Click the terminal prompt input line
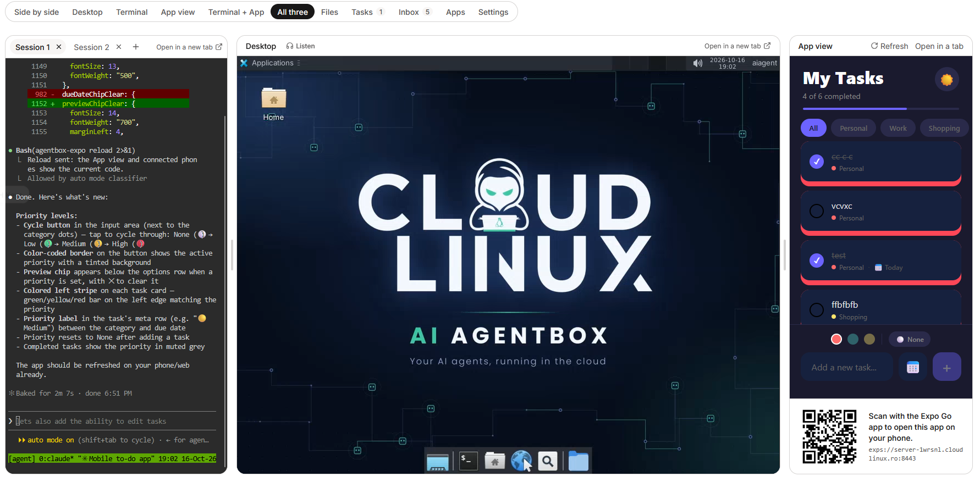This screenshot has height=482, width=980. 112,421
